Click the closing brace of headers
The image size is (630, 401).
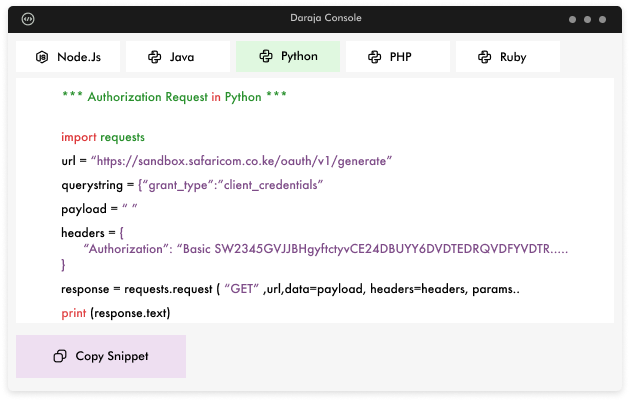pyautogui.click(x=63, y=265)
